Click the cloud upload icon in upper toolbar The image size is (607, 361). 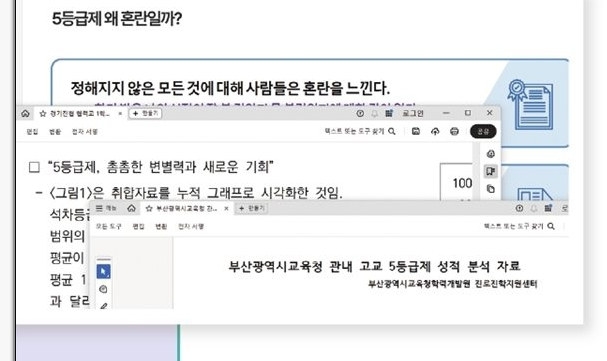(x=435, y=132)
